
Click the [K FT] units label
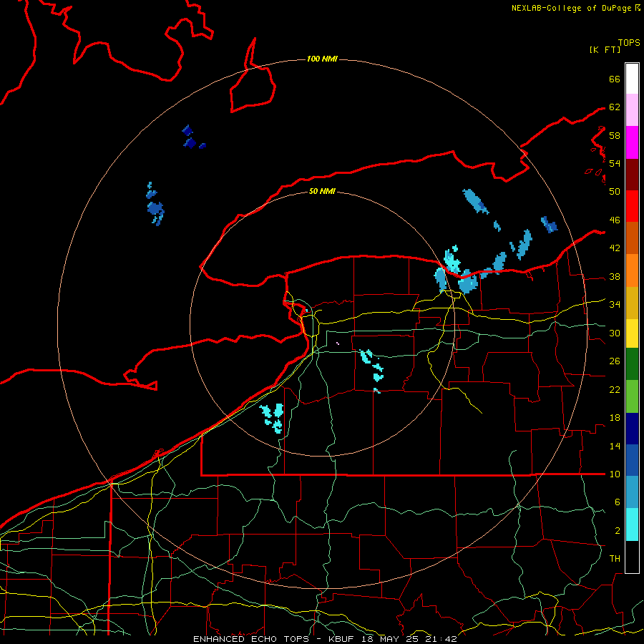[x=605, y=49]
